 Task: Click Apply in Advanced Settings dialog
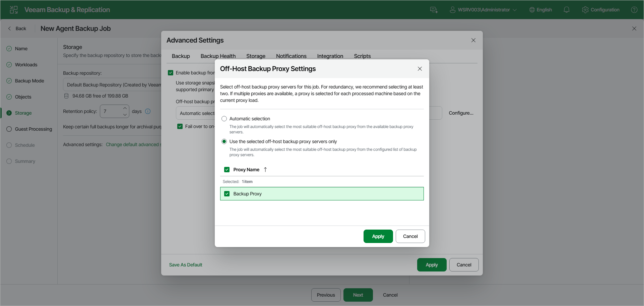[432, 265]
